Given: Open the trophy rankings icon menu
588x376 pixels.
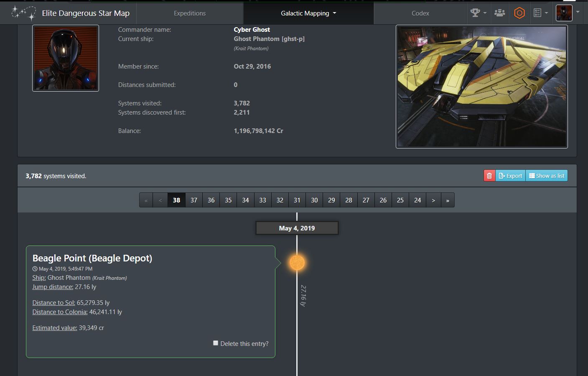Looking at the screenshot, I should click(x=478, y=13).
